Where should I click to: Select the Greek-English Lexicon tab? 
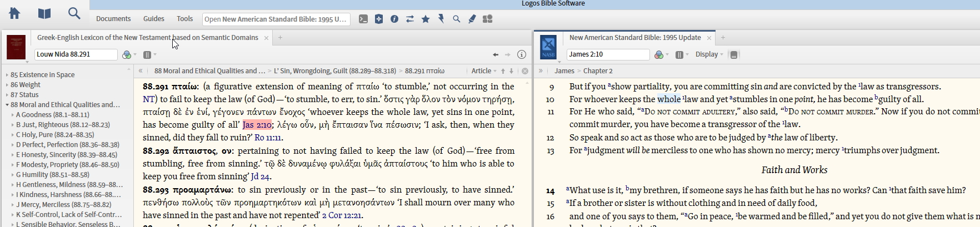tap(147, 38)
